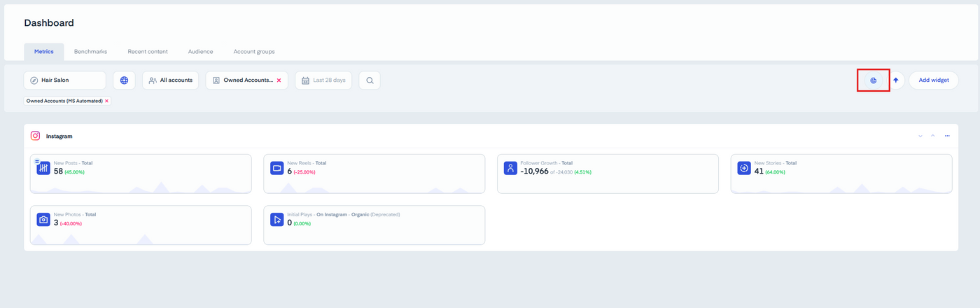Viewport: 980px width, 308px height.
Task: Click the New Stories plus-circle icon
Action: point(744,168)
